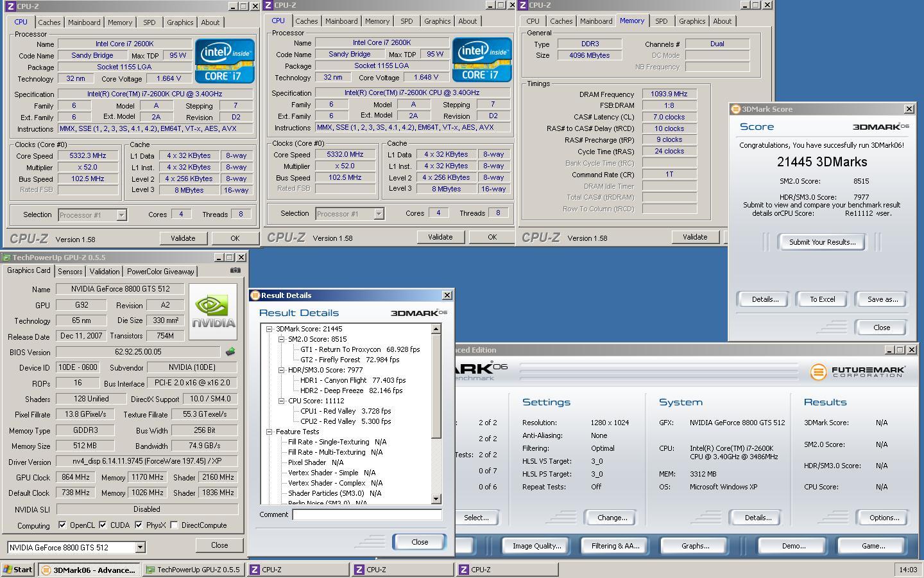Click the Graphs button in 3DMark06
Screen dimensions: 924x578
click(x=695, y=546)
